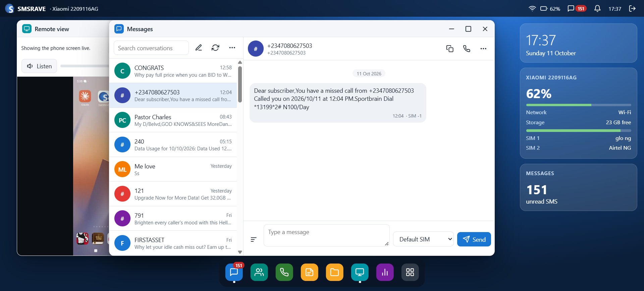The image size is (644, 291).
Task: Copy the conversation using the copy icon
Action: [x=450, y=49]
